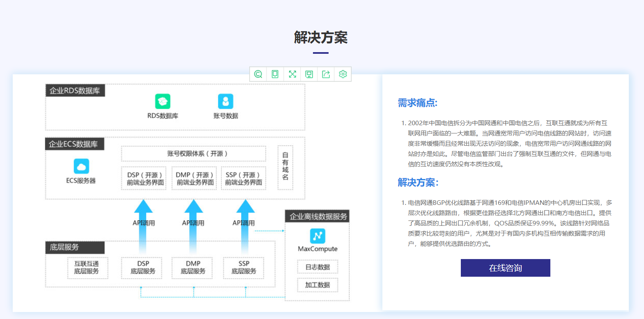The image size is (644, 319).
Task: Click the blue 账号数据 user icon
Action: [x=225, y=101]
